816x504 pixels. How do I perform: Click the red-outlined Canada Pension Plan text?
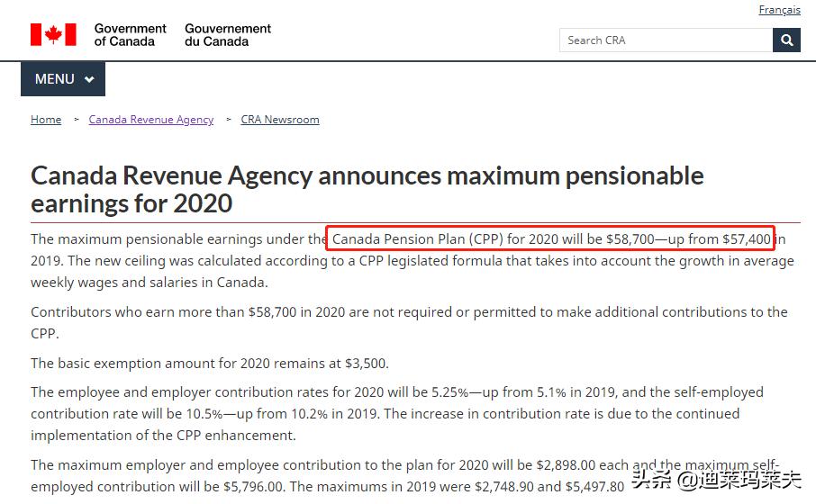[x=551, y=239]
